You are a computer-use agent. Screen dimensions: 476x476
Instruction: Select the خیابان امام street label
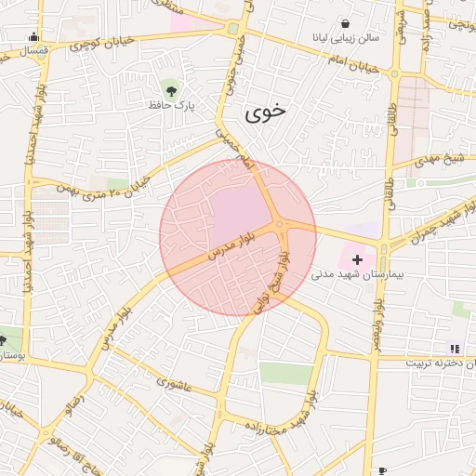click(353, 64)
